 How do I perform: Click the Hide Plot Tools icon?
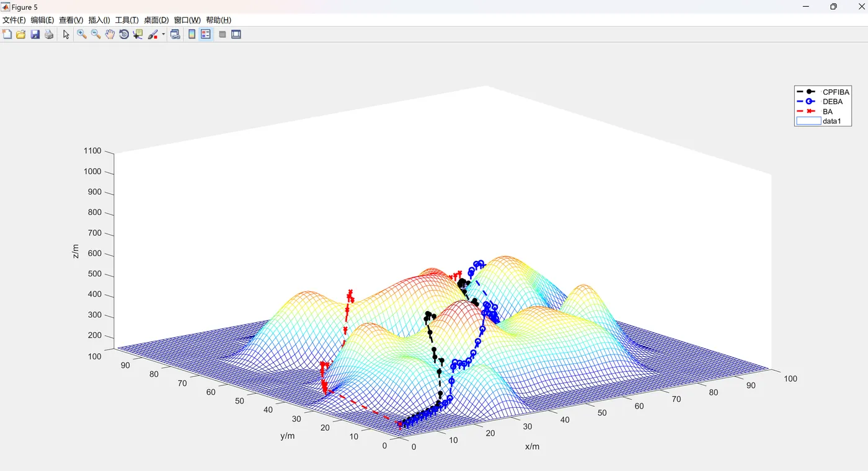(223, 35)
